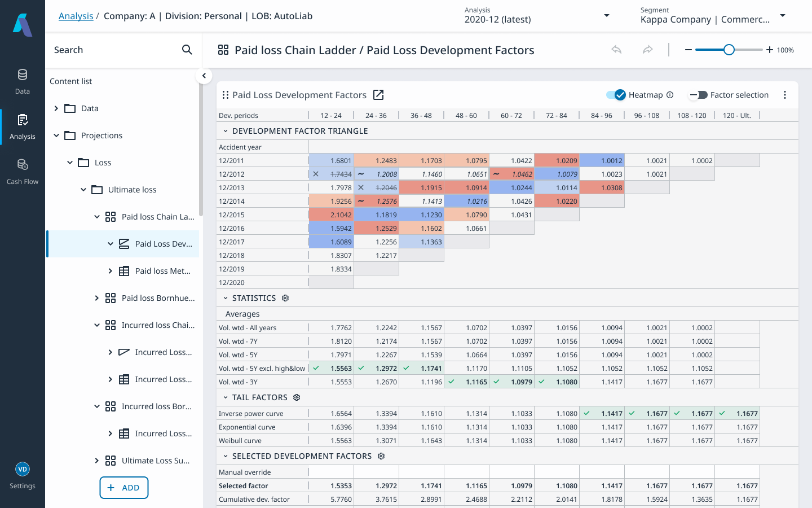
Task: Click the tilde mark on 12/2012 1.2008
Action: [x=361, y=174]
